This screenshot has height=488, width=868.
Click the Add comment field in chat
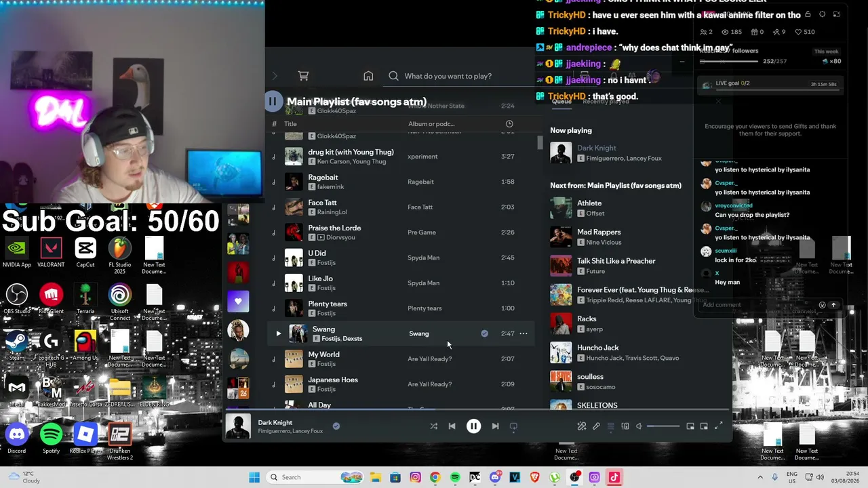(758, 305)
